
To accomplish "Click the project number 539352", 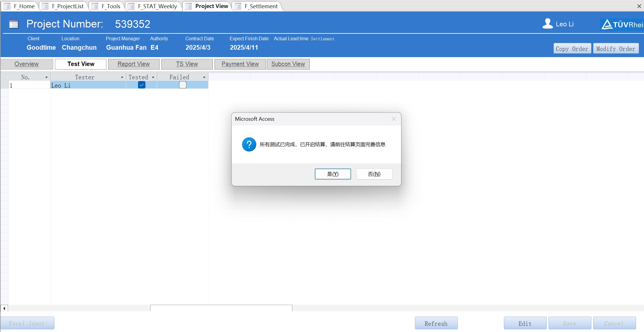I will click(133, 24).
